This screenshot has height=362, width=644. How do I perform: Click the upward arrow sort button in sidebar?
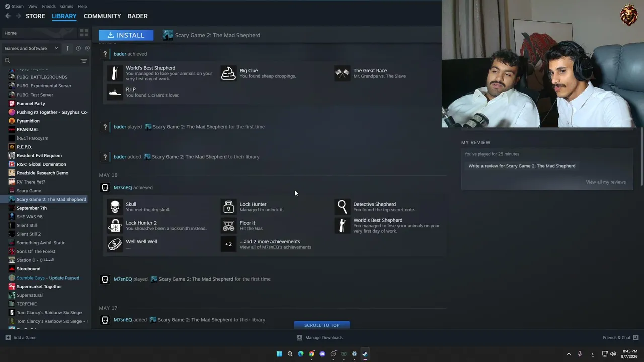(x=67, y=48)
